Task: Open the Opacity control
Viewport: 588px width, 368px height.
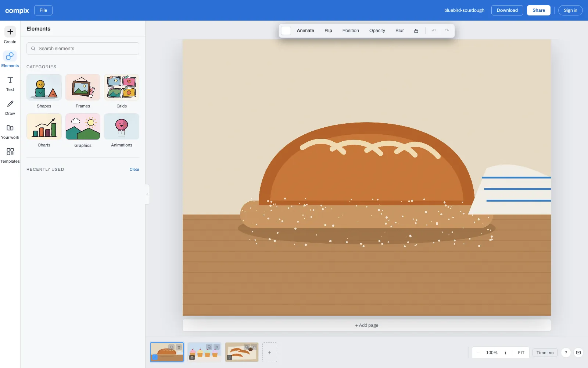Action: (x=377, y=31)
